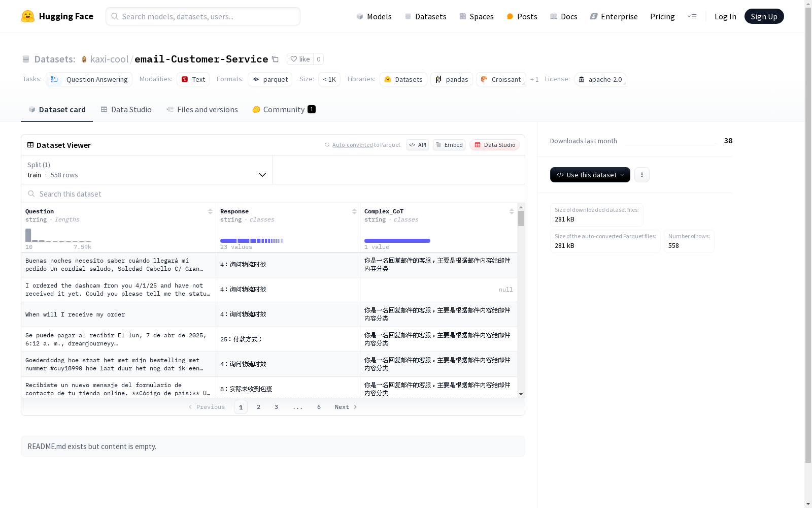
Task: Select the pandas library tag
Action: point(452,79)
